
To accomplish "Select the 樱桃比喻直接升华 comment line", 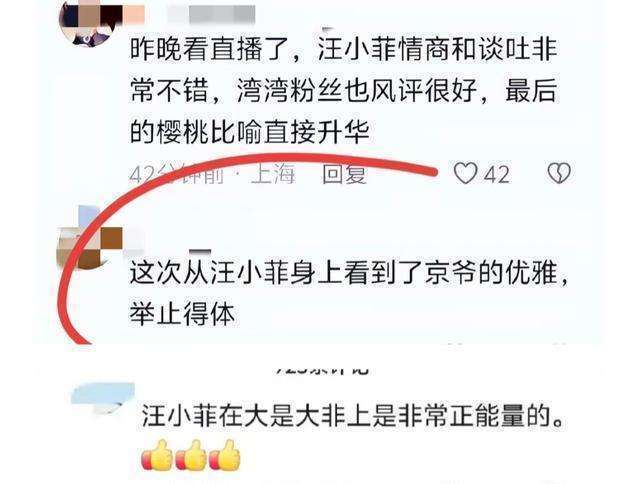I will (250, 132).
